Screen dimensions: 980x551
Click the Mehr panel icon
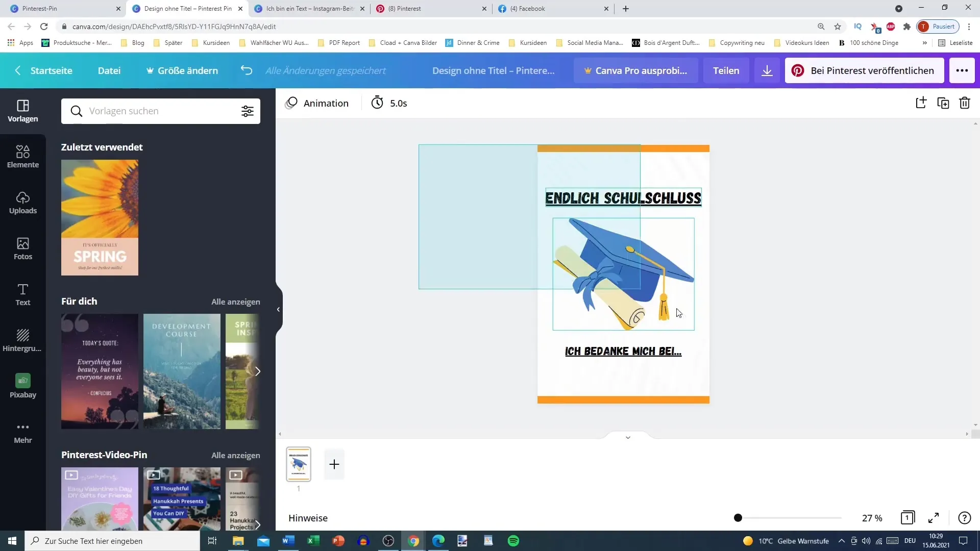click(x=22, y=429)
